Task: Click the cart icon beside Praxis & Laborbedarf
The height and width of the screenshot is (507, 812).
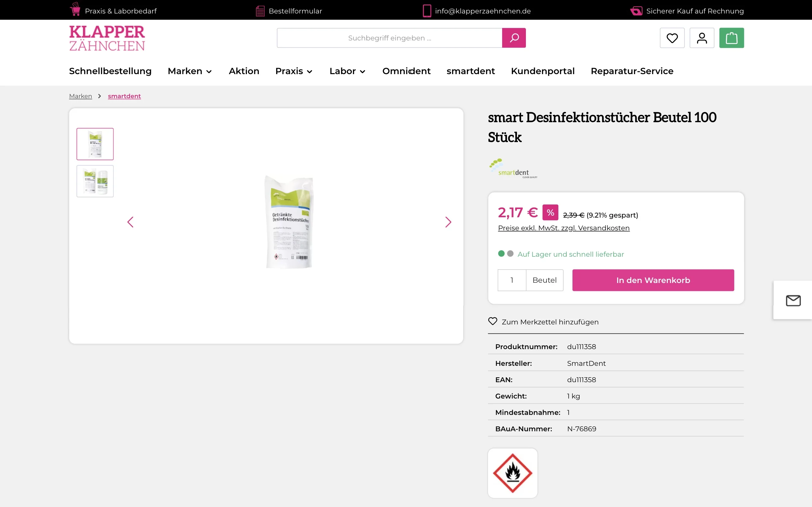Action: [x=75, y=9]
